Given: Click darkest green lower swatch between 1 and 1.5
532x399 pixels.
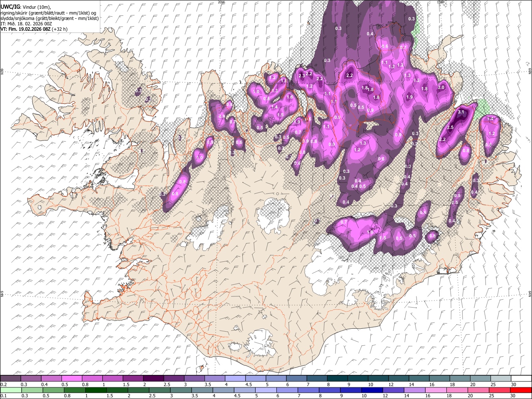Looking at the screenshot, I should pos(96,390).
